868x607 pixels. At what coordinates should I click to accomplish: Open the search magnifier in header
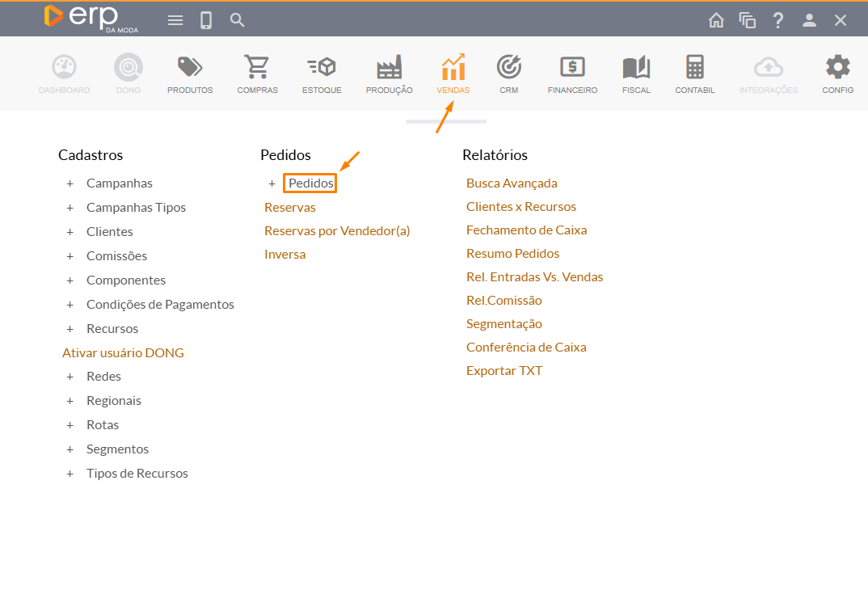[237, 20]
